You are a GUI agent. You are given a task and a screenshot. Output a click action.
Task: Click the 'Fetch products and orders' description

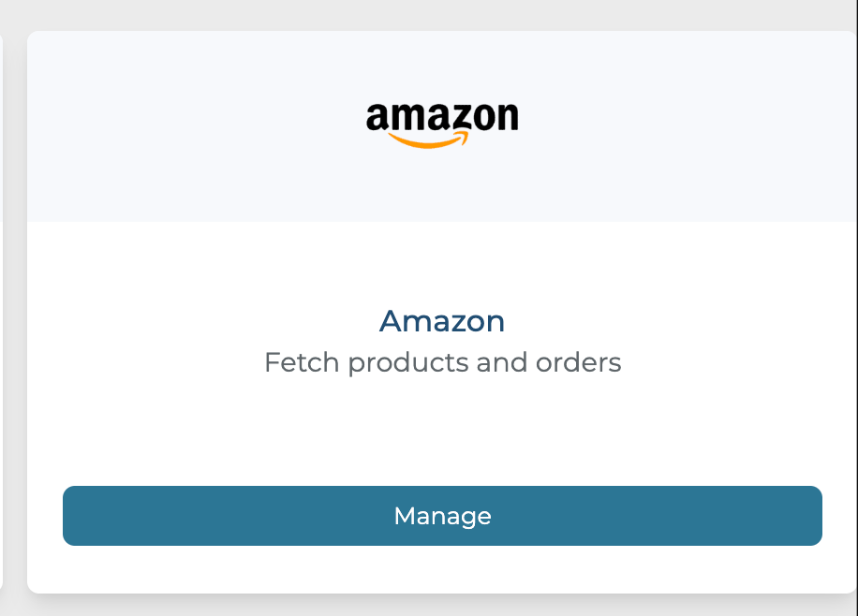pyautogui.click(x=442, y=362)
